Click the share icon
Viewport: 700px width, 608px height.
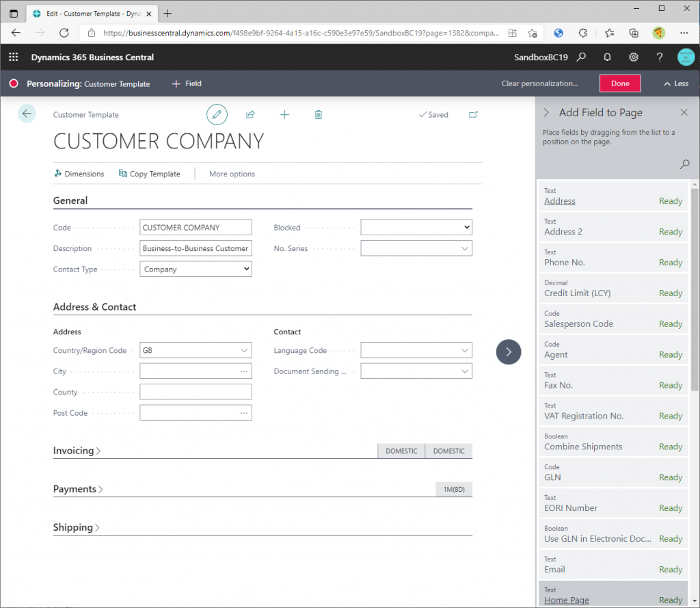tap(250, 115)
